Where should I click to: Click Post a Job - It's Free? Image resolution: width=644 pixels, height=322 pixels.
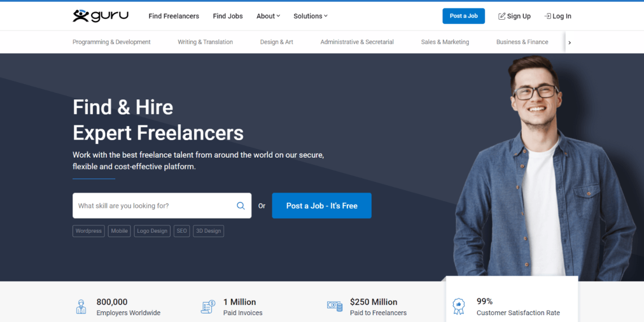point(321,206)
